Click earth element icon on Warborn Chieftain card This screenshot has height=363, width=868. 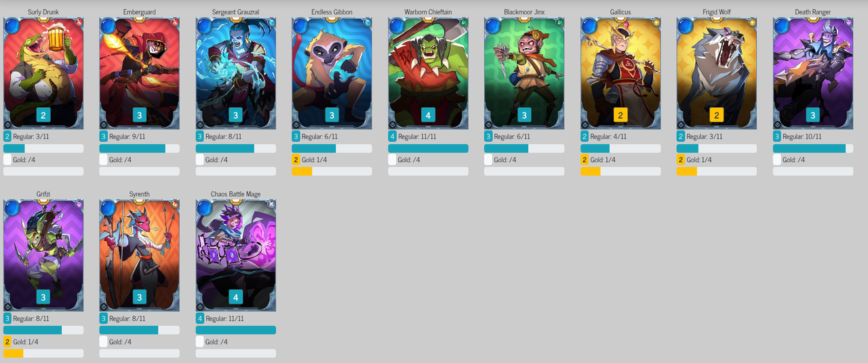464,22
